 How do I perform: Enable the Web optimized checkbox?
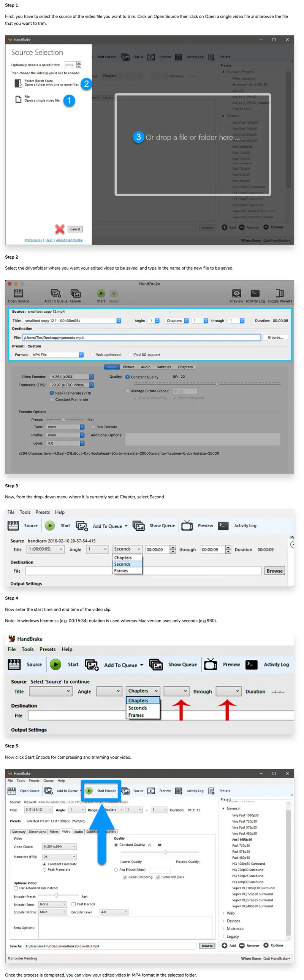click(93, 355)
